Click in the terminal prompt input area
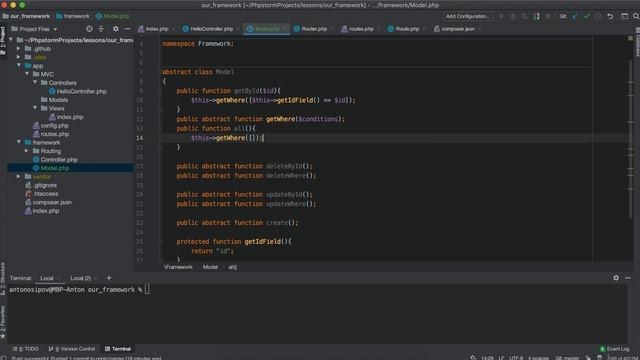The width and height of the screenshot is (640, 360). pos(147,289)
